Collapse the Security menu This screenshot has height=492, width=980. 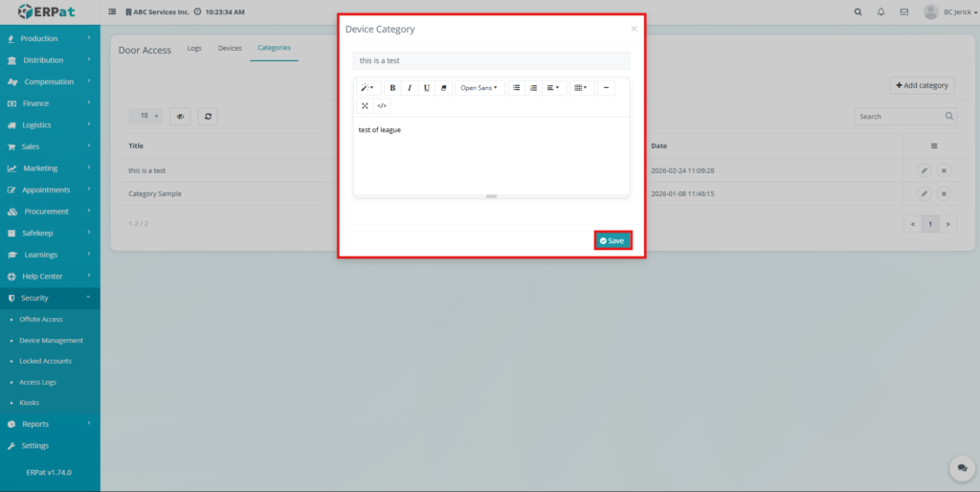(50, 299)
